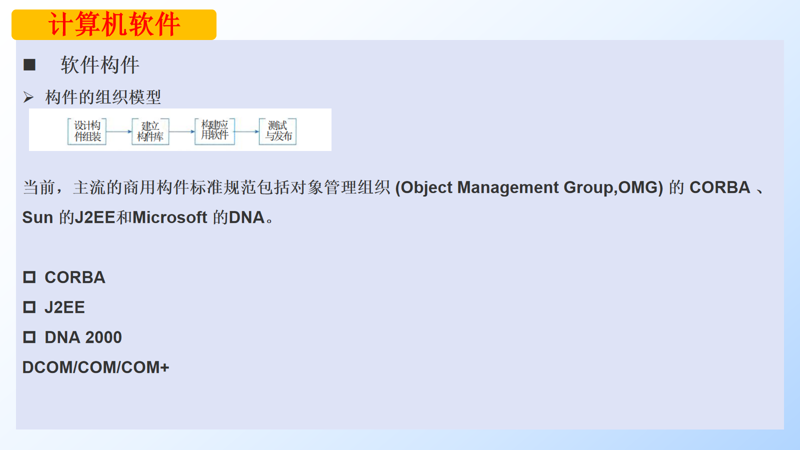Viewport: 800px width, 450px height.
Task: Click the 构建应用软件 flowchart box
Action: tap(214, 131)
